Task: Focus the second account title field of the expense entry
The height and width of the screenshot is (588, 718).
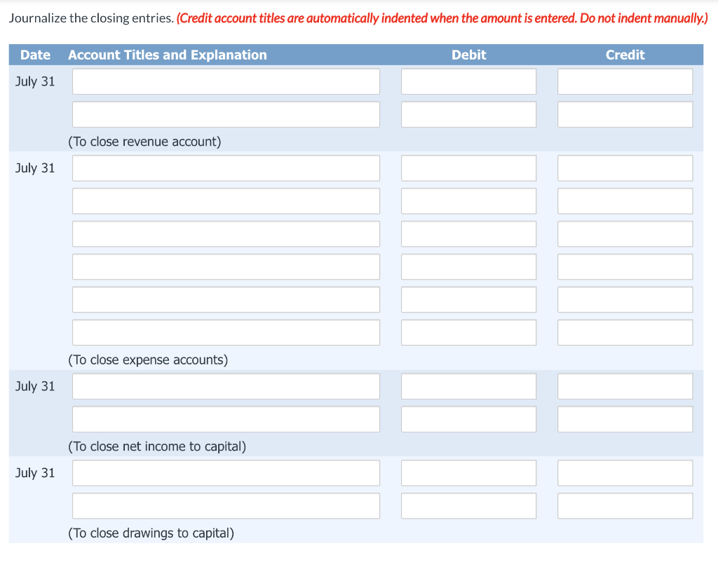Action: 226,201
